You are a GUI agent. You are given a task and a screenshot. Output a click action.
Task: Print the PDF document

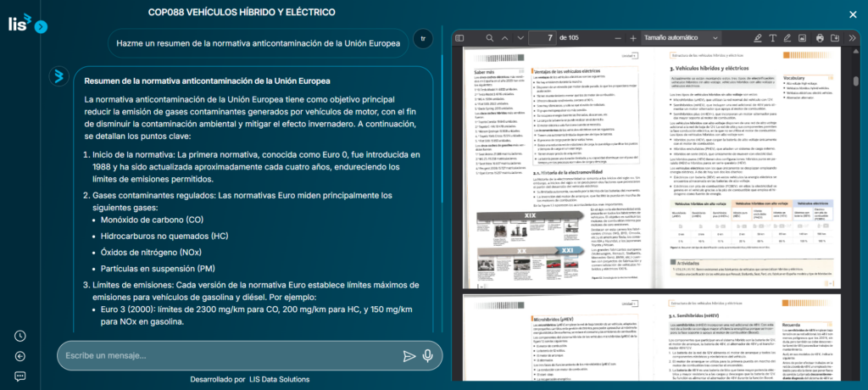(820, 38)
